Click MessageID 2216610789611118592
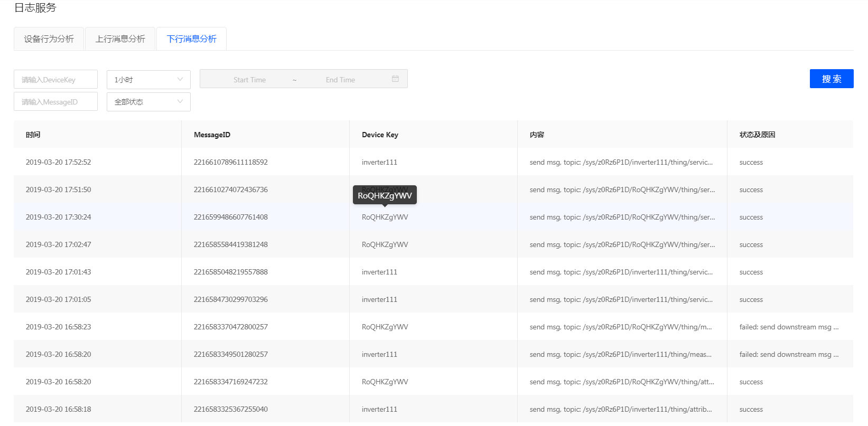The image size is (868, 426). click(230, 162)
